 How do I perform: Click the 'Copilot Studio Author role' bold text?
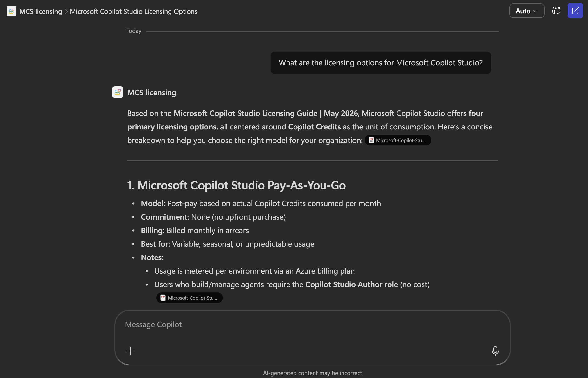(351, 284)
